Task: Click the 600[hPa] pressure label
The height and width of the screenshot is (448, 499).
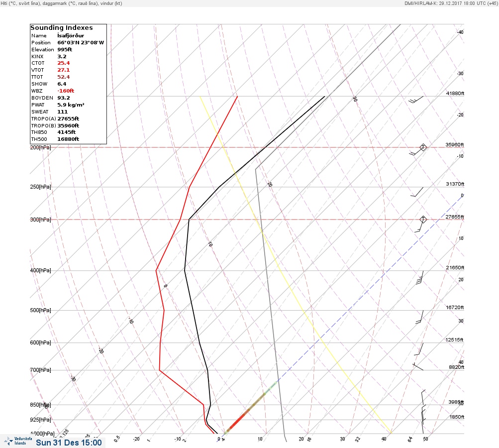Action: [x=40, y=342]
